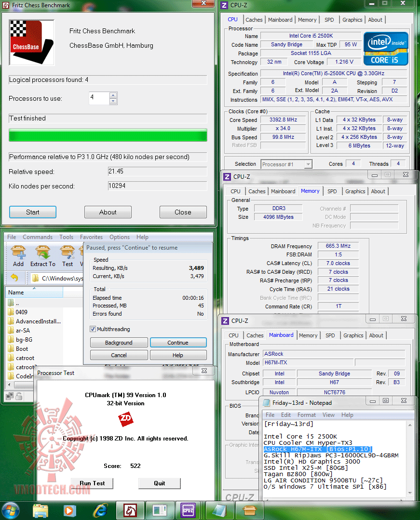Click the ZD logo in Processor Test

point(126,419)
